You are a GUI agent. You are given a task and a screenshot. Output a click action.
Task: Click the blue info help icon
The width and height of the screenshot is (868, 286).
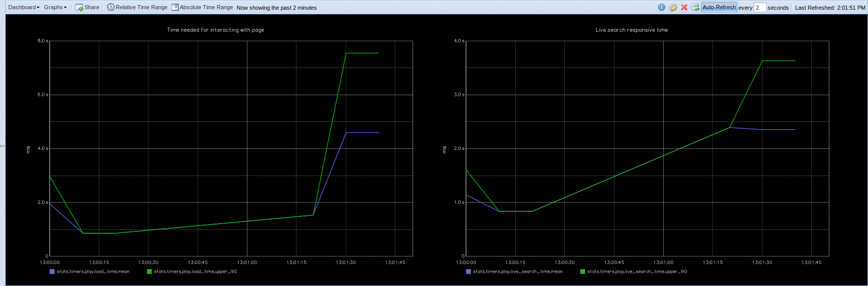662,7
